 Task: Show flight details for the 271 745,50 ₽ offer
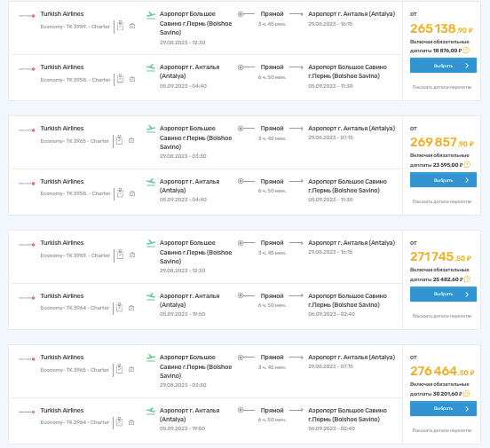click(x=442, y=316)
